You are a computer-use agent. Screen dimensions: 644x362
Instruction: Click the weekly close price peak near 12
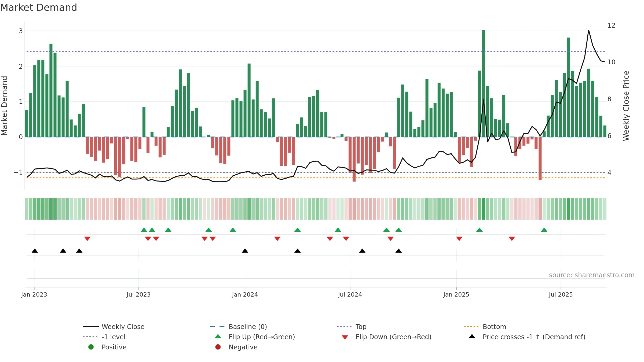coord(589,30)
